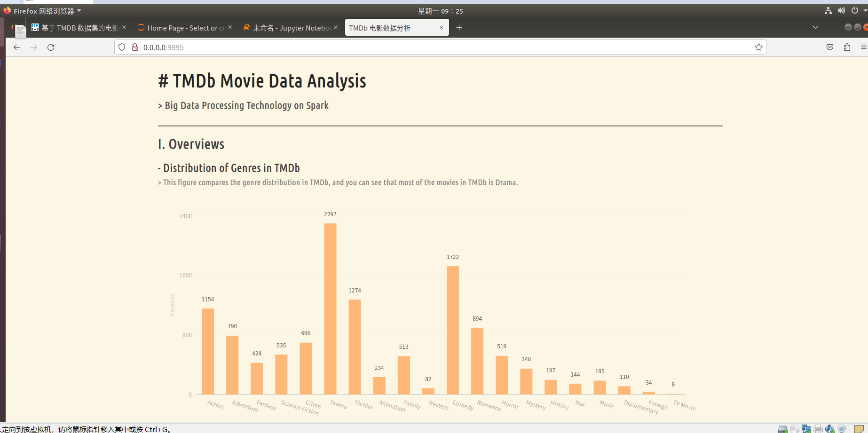The height and width of the screenshot is (433, 868).
Task: Open the Firefox hamburger menu
Action: coord(864,47)
